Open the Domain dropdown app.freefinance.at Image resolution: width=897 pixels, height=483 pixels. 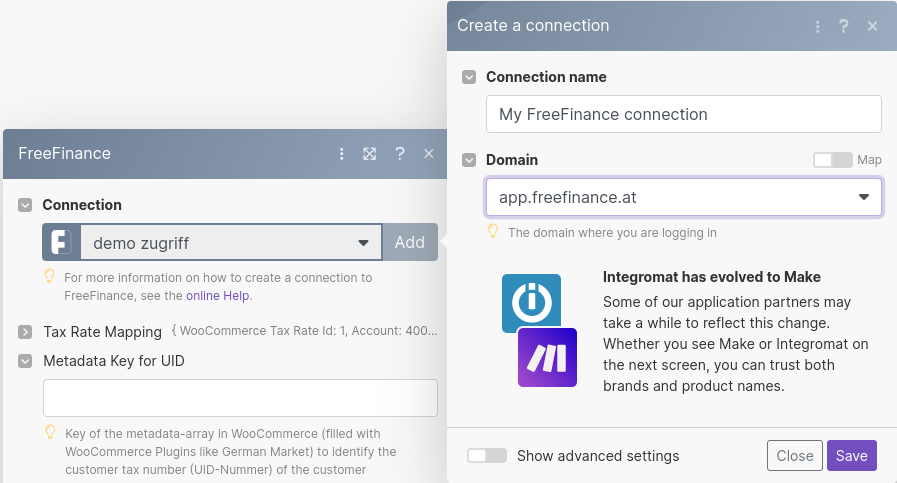coord(683,197)
